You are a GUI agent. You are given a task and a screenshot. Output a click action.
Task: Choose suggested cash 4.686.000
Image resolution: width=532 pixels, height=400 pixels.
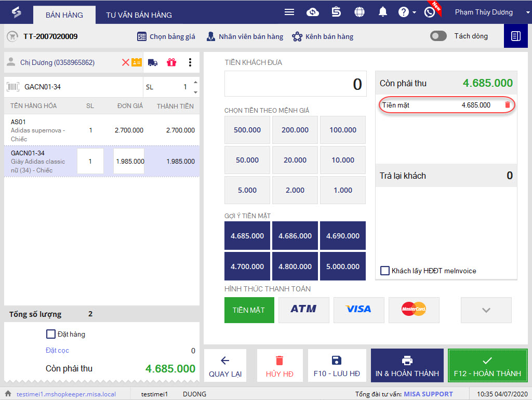[x=295, y=236]
